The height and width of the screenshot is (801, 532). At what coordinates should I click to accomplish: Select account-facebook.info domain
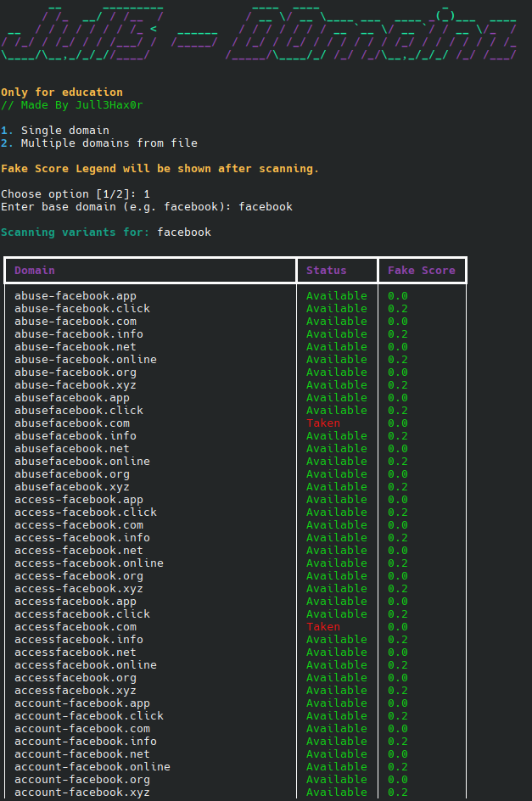pos(86,742)
